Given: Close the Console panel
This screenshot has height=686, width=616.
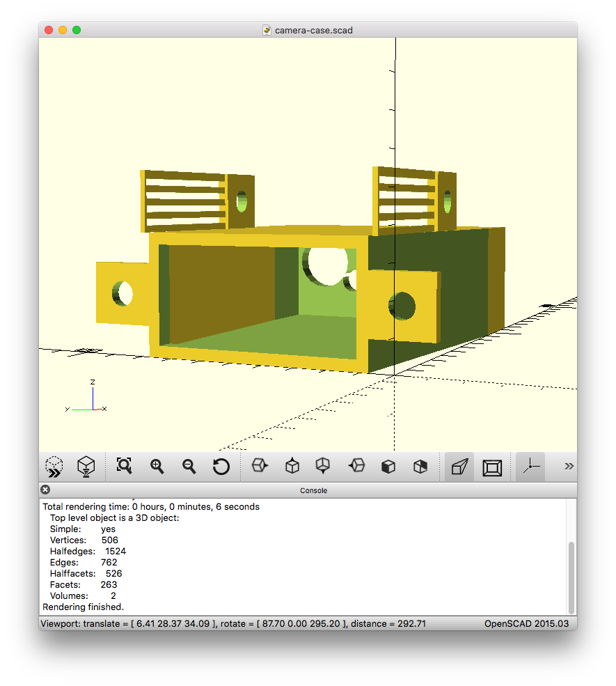Looking at the screenshot, I should click(46, 490).
